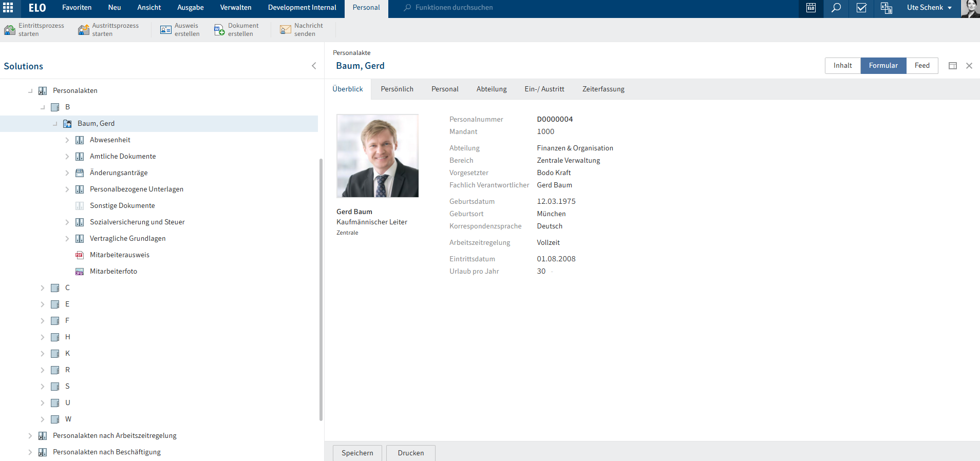The image size is (980, 461).
Task: Select the Formular view toggle
Action: click(883, 66)
